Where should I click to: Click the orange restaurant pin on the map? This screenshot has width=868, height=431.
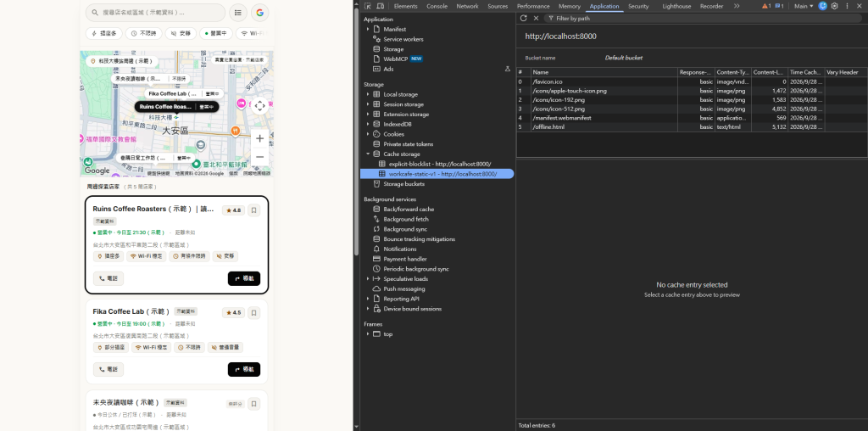236,131
